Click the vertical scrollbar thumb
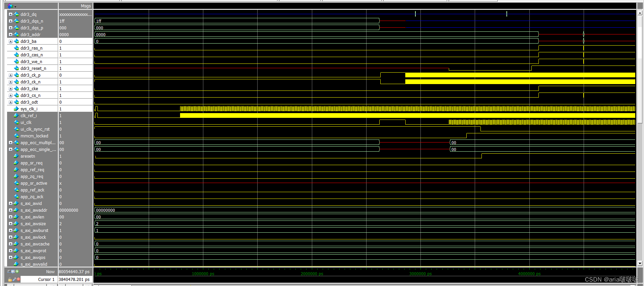The image size is (644, 286). (640, 69)
